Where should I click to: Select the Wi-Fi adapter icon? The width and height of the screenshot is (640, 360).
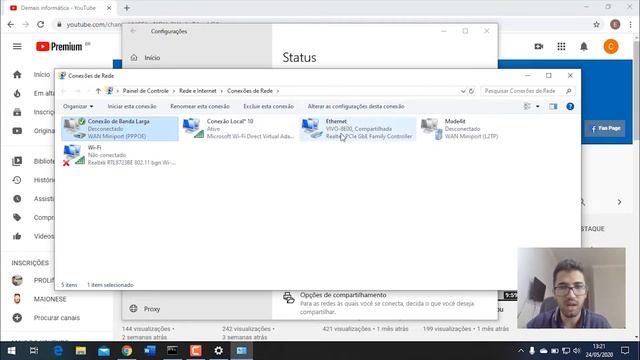point(74,155)
